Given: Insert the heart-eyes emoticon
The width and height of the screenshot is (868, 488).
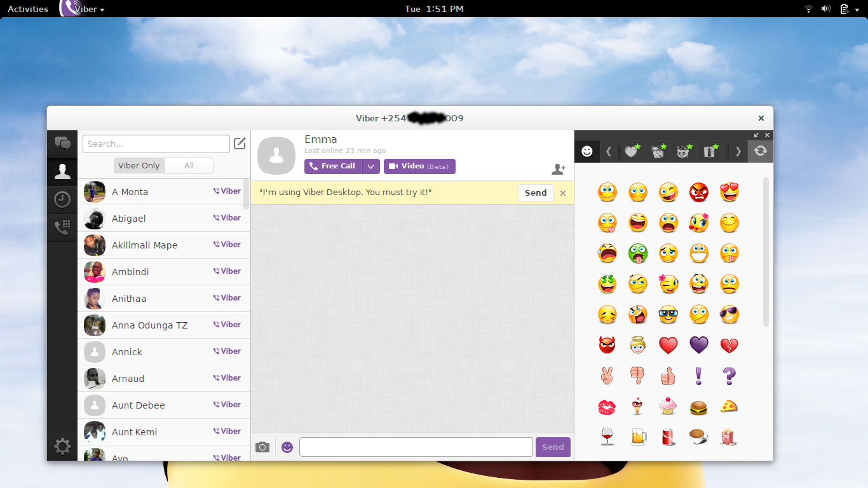Looking at the screenshot, I should point(729,192).
